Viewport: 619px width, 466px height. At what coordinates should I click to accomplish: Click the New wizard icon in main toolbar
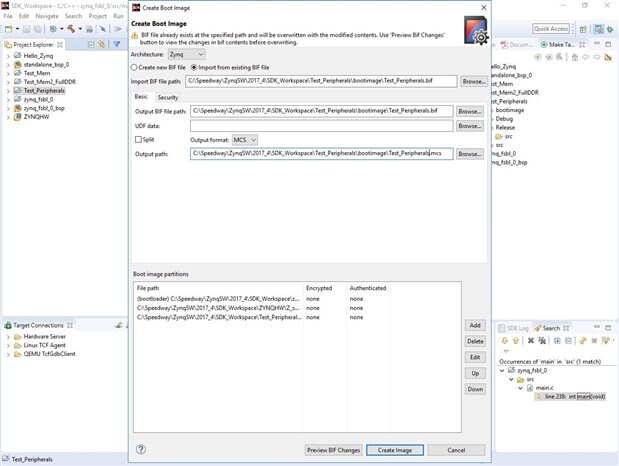click(x=8, y=29)
